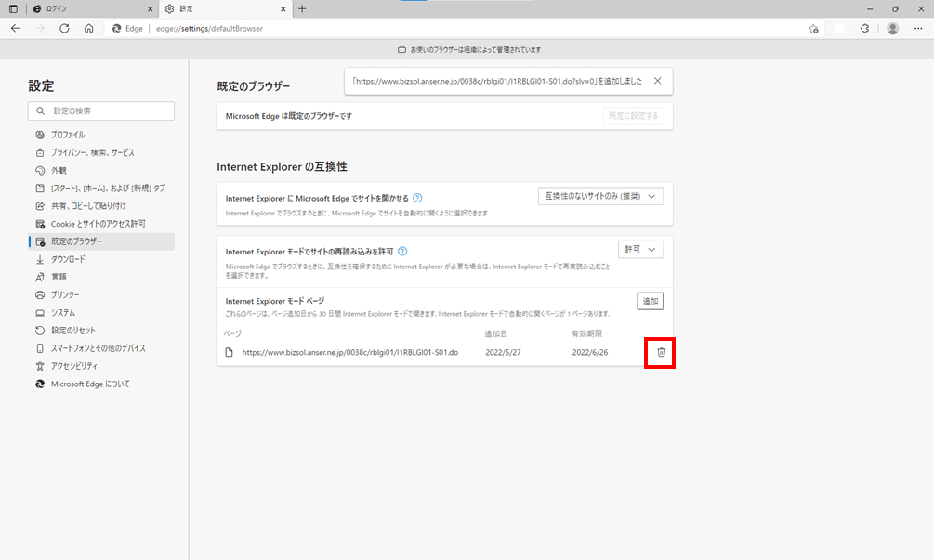Delete the bizsol.anser.ne.jp page with trash icon
934x560 pixels.
(661, 352)
